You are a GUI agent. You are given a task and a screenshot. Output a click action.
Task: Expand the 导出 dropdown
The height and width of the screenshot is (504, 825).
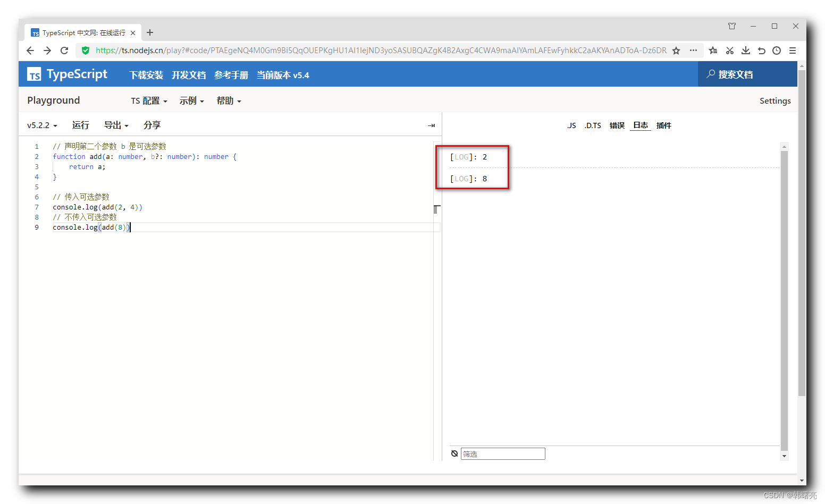click(116, 125)
